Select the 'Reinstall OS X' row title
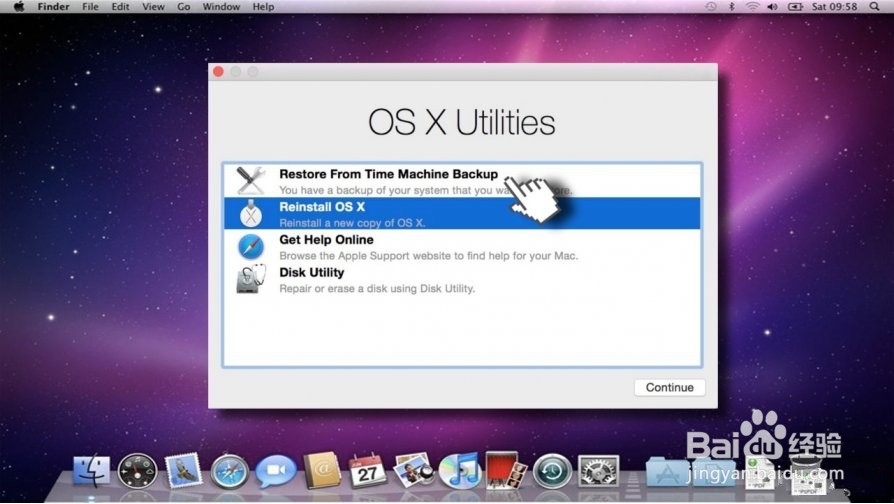Screen dimensions: 894x504 pos(322,207)
